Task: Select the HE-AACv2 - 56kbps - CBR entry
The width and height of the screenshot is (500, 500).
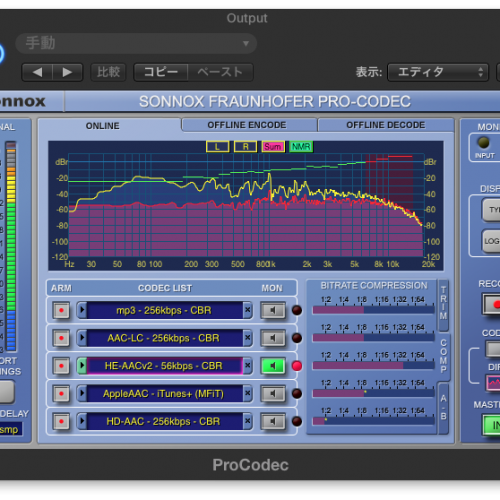Action: pyautogui.click(x=165, y=366)
